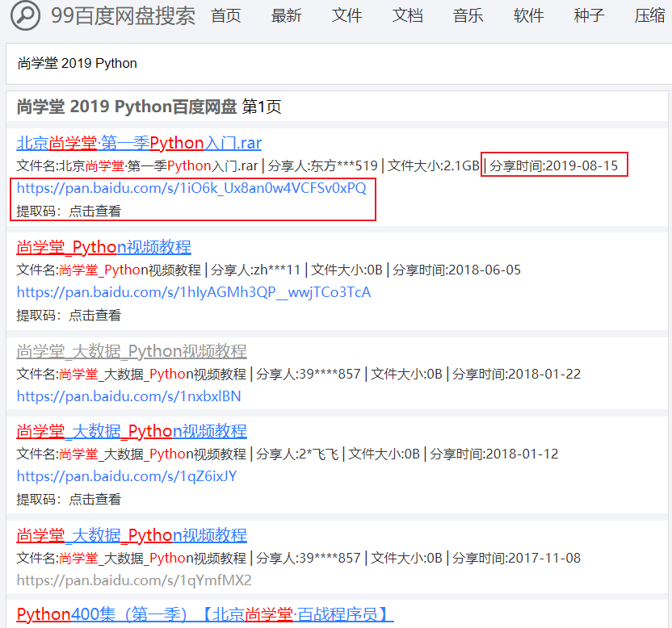Open 北京尚学堂·第一季Python入门.rar result link

tap(141, 143)
